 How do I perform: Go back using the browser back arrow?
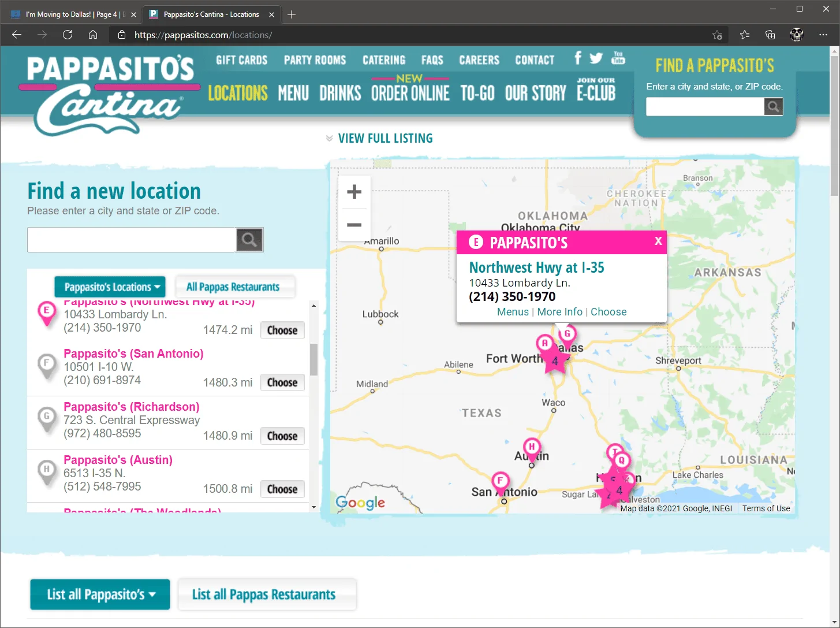[17, 35]
